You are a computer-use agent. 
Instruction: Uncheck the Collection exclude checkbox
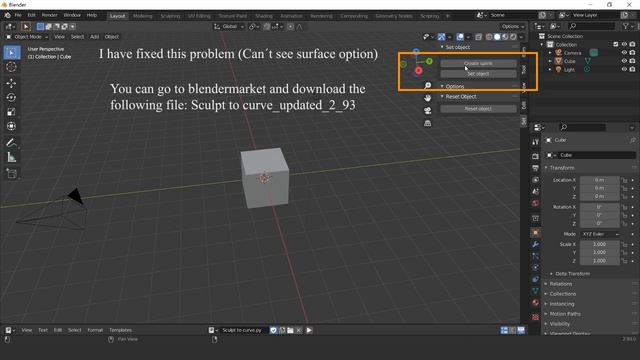(x=616, y=44)
